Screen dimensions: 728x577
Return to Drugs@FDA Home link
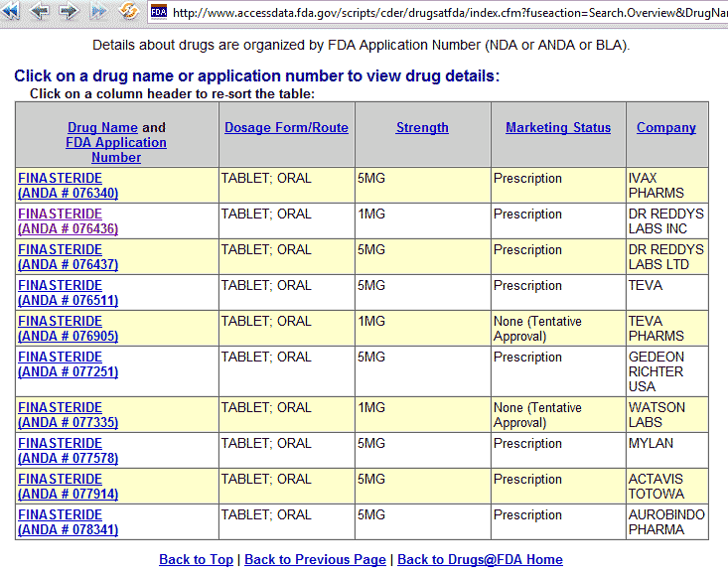[480, 559]
